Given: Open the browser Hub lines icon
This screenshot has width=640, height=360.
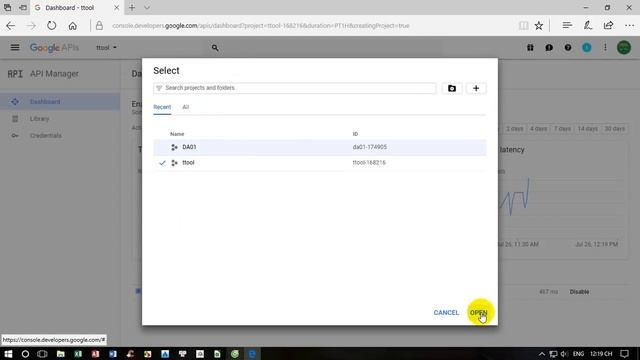Looking at the screenshot, I should (x=567, y=25).
